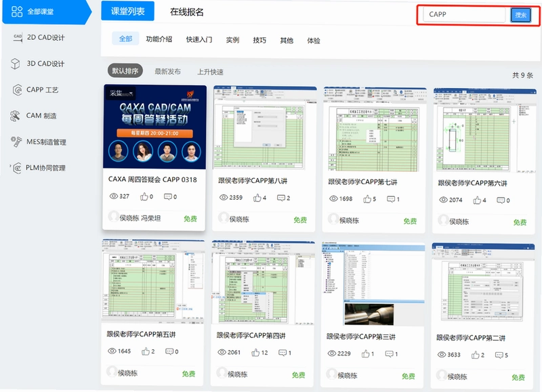Click author avatar on 第七讲 card
542x392 pixels.
coord(333,219)
